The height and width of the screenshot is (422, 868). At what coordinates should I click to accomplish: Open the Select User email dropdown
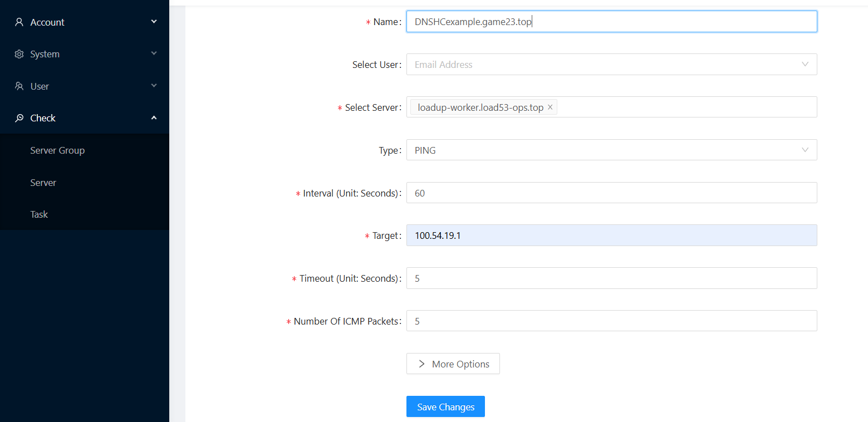611,65
